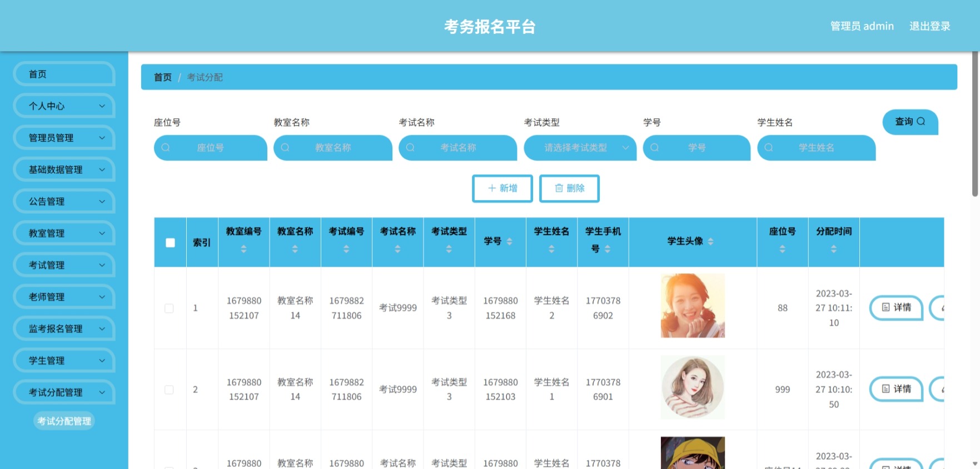Viewport: 980px width, 469px height.
Task: Collapse the 考试分配管理 sidebar menu
Action: pos(64,392)
